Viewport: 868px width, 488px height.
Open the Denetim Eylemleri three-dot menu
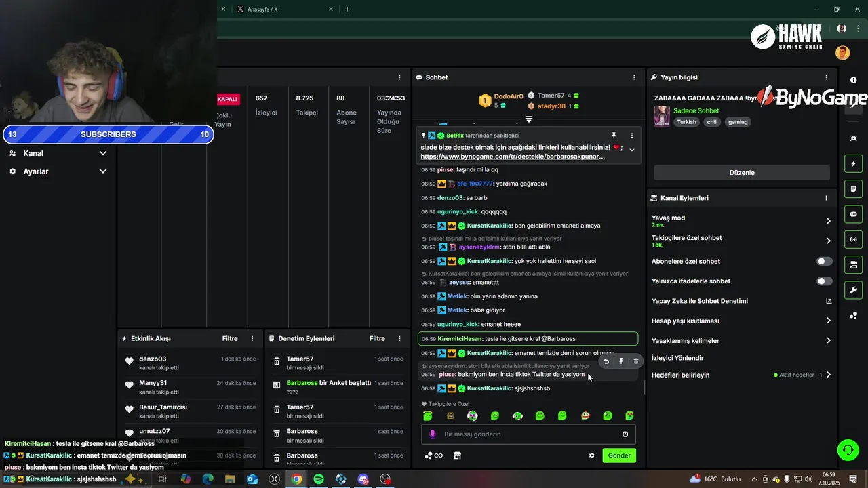click(x=399, y=338)
